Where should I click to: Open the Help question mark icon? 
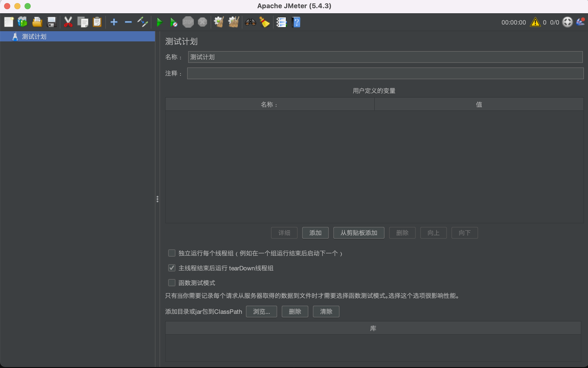pyautogui.click(x=296, y=22)
